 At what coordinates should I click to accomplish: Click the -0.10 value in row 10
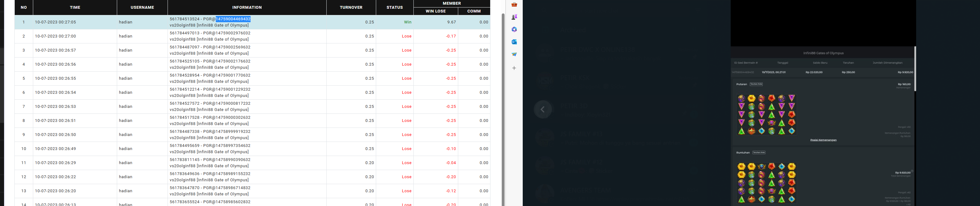pyautogui.click(x=451, y=149)
